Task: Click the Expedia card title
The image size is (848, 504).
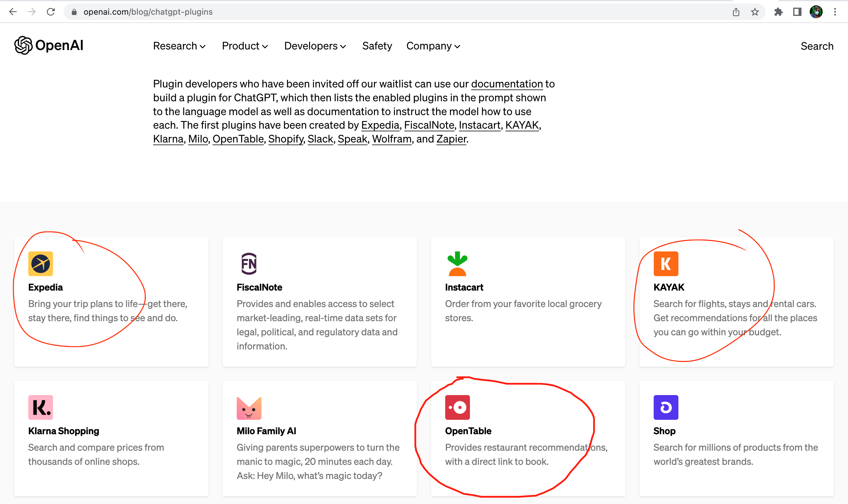Action: pos(46,287)
